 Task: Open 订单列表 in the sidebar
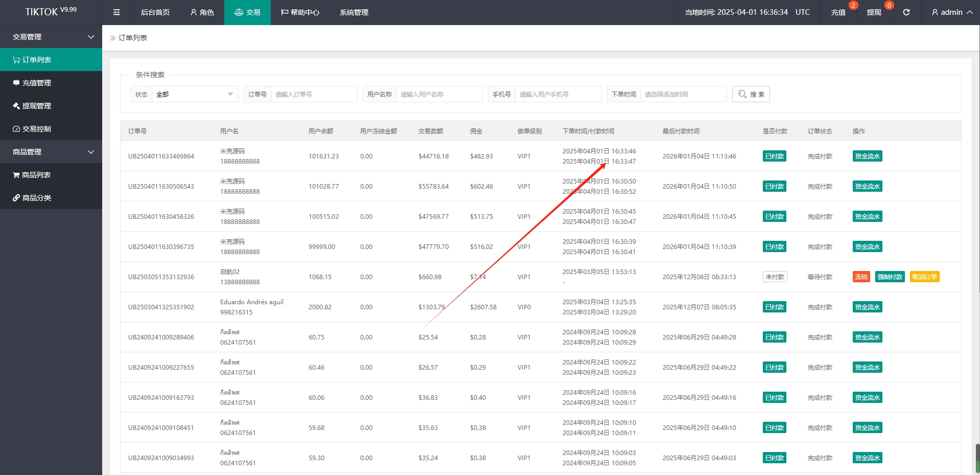click(51, 60)
